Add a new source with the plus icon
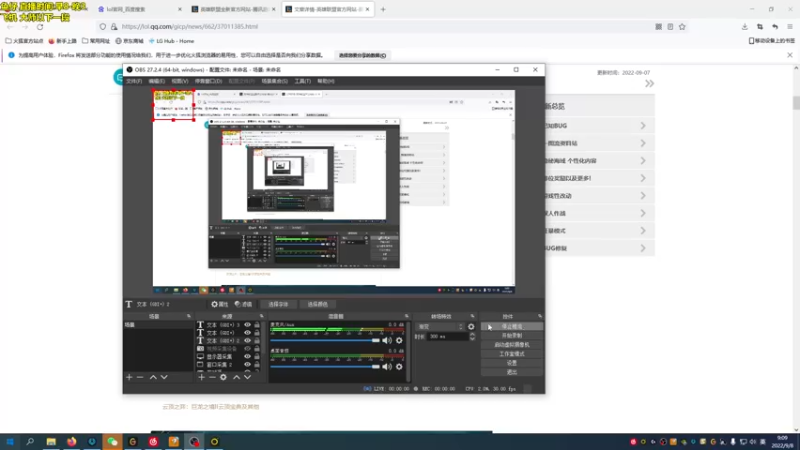Image resolution: width=800 pixels, height=450 pixels. 202,377
